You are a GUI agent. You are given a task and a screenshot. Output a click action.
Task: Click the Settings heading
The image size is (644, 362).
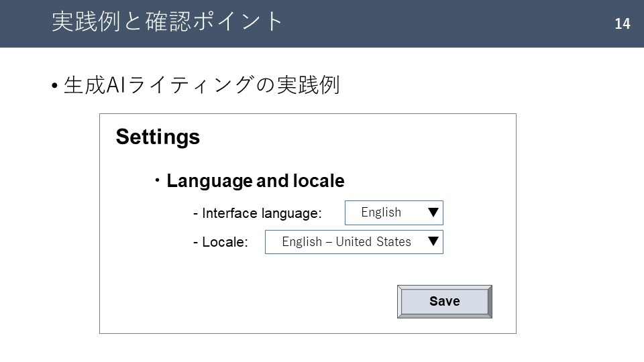click(x=158, y=137)
